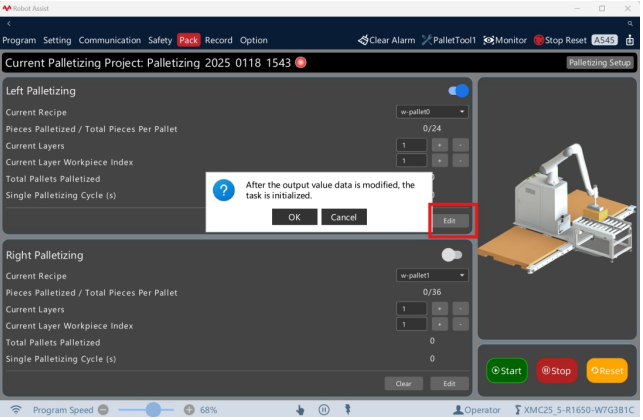Click the question mark dialog icon
Viewport: 643px width, 420px height.
pos(224,190)
